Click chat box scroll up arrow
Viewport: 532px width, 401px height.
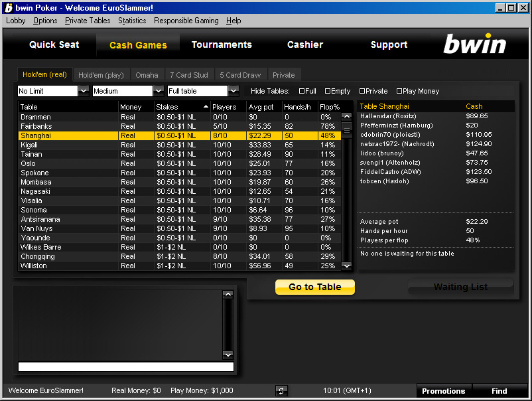pyautogui.click(x=228, y=294)
